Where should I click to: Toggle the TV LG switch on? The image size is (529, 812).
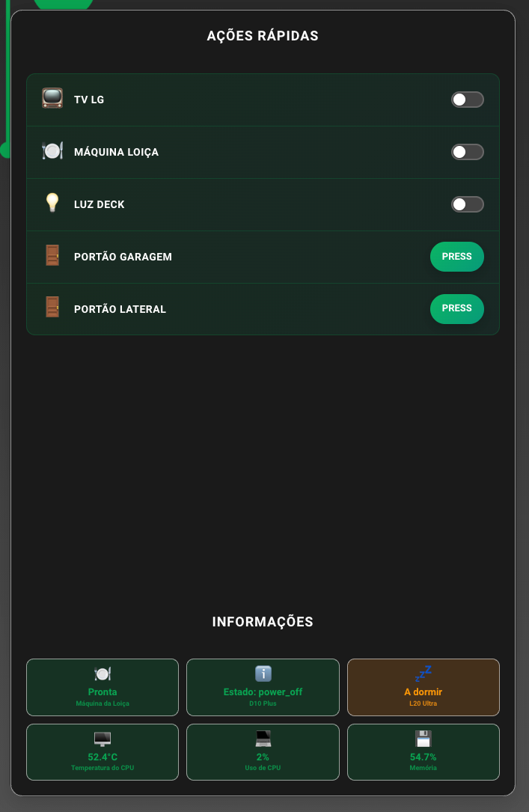[x=468, y=100]
